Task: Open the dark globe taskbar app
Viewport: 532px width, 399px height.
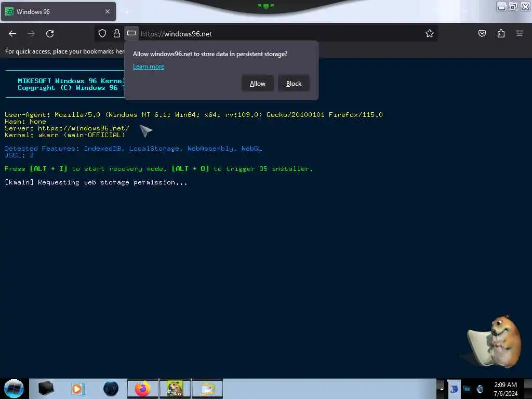Action: 111,389
